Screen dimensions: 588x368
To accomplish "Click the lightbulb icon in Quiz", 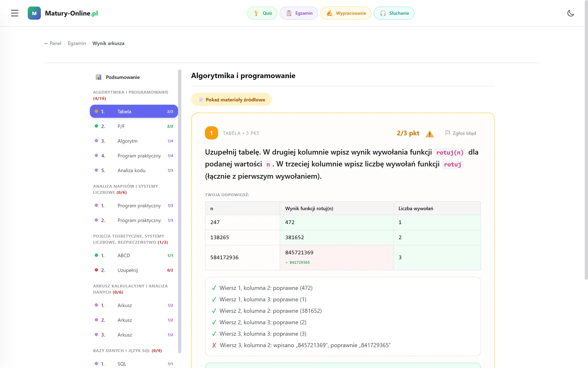I will coord(256,13).
